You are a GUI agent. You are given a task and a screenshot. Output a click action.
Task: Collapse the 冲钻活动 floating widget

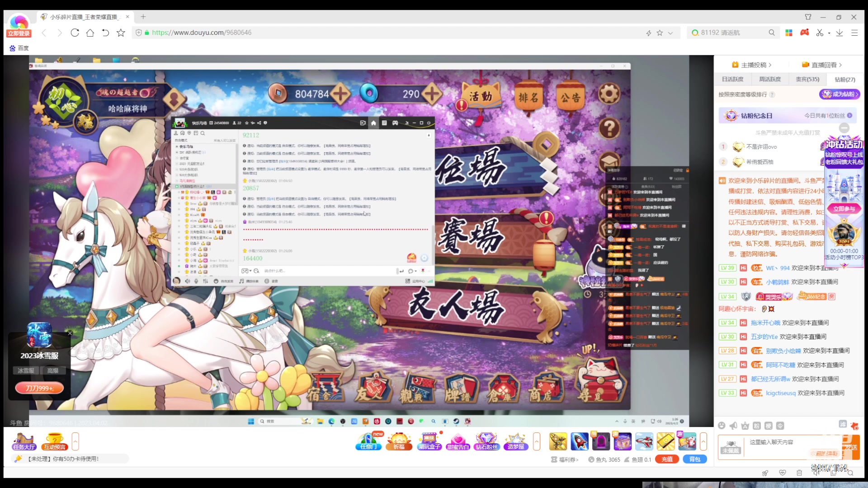[x=844, y=128]
